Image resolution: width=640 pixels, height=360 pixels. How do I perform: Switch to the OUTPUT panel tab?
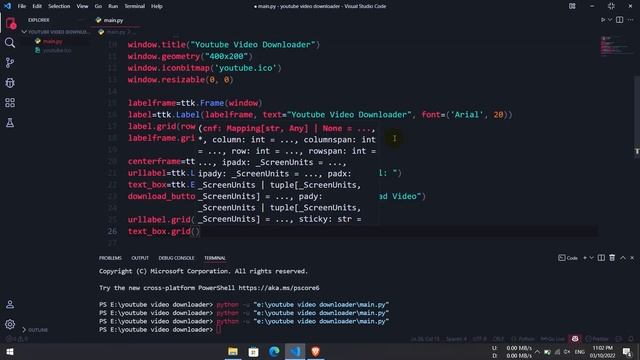point(140,258)
